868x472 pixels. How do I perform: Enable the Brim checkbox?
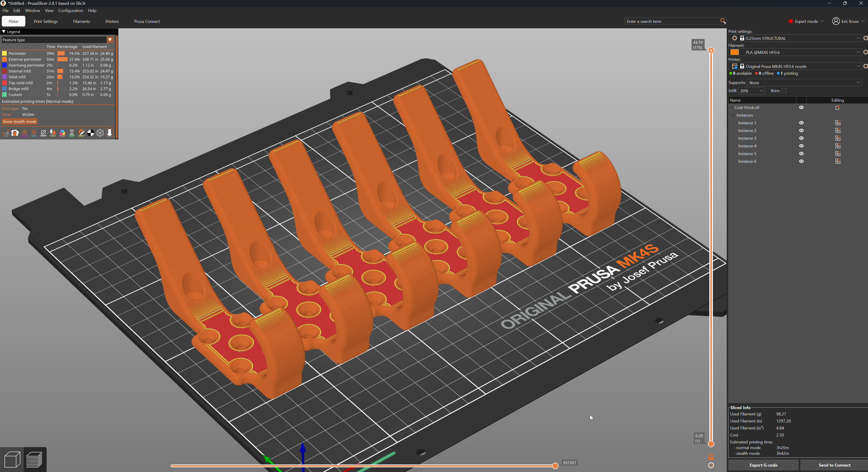784,91
